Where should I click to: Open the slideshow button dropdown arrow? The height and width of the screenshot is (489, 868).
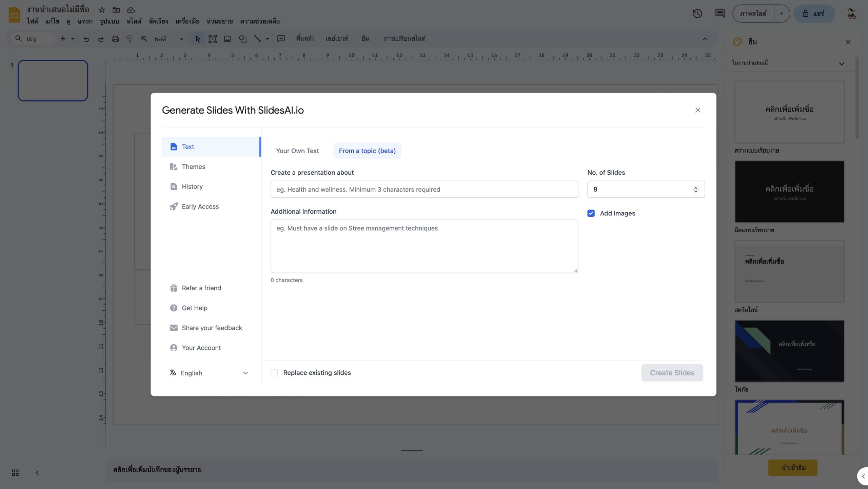(781, 14)
